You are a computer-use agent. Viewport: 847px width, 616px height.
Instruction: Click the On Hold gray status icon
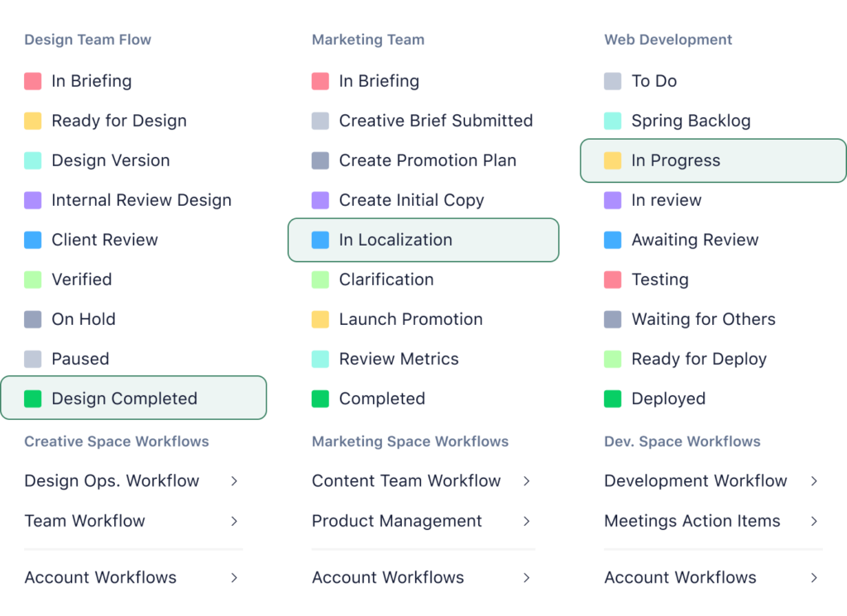coord(31,318)
